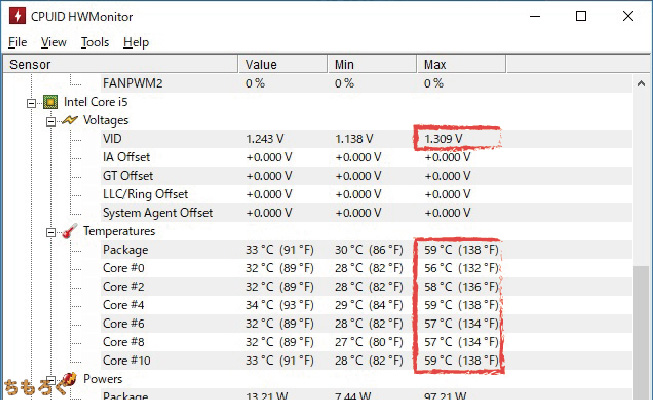Click Core #4 value 34 °C (93 °F)
Viewport: 653px width, 400px height.
pyautogui.click(x=279, y=305)
